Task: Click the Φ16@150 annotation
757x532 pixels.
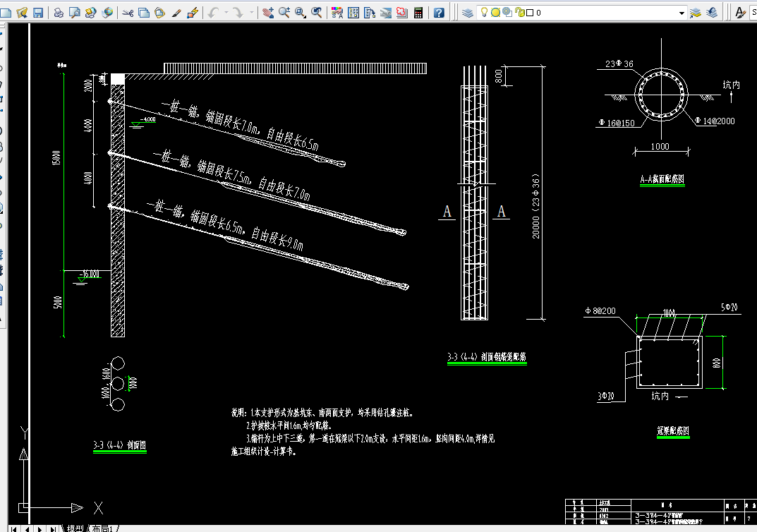Action: point(617,123)
